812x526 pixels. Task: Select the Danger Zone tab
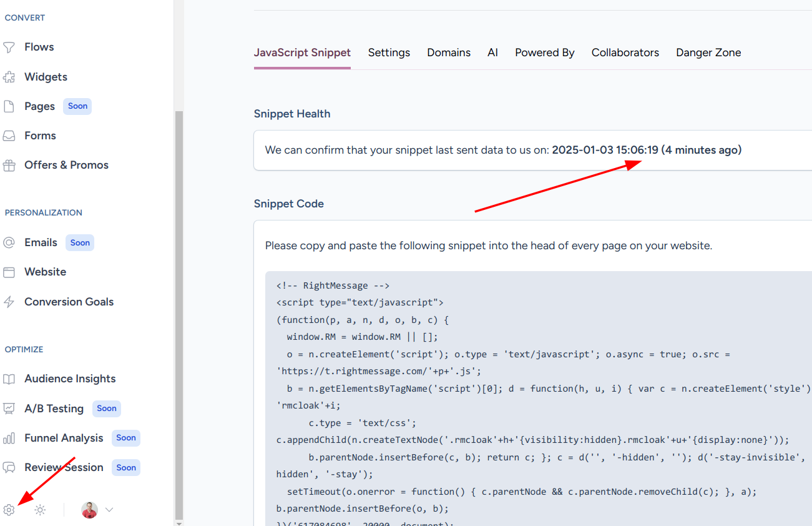pyautogui.click(x=708, y=52)
